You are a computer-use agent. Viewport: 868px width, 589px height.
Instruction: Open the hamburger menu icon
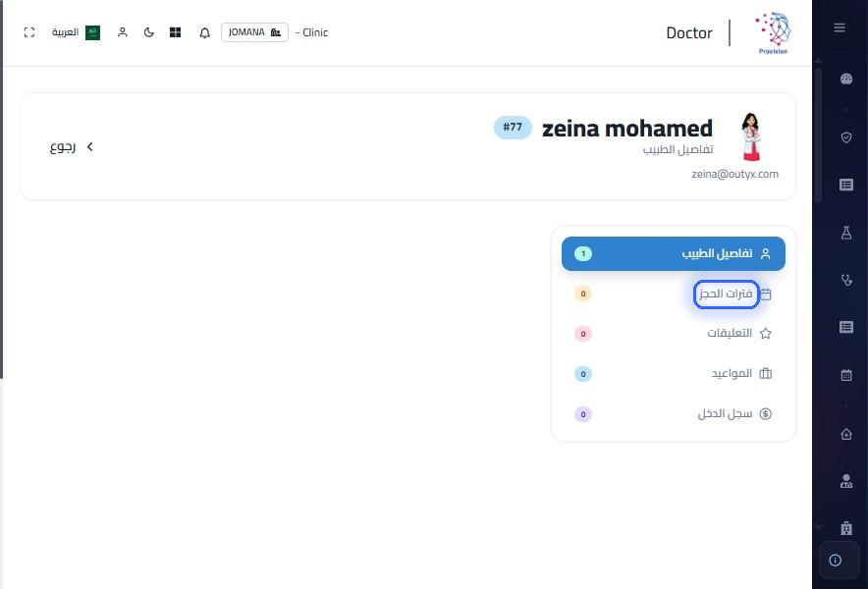click(x=840, y=27)
